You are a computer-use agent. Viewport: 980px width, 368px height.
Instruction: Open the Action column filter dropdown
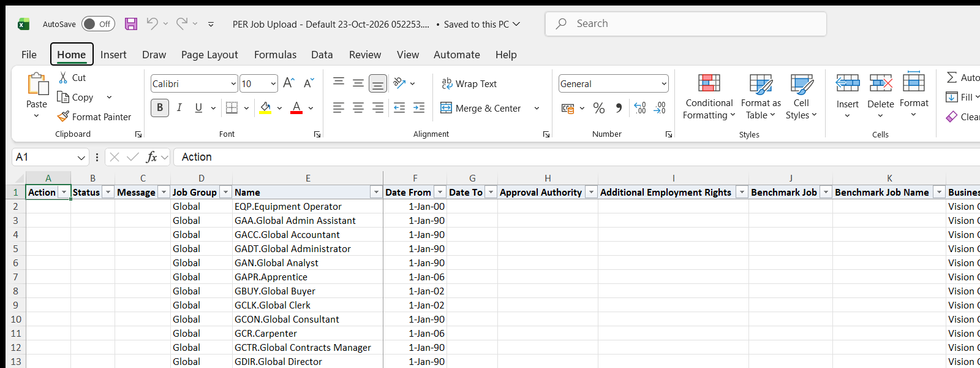click(x=64, y=193)
